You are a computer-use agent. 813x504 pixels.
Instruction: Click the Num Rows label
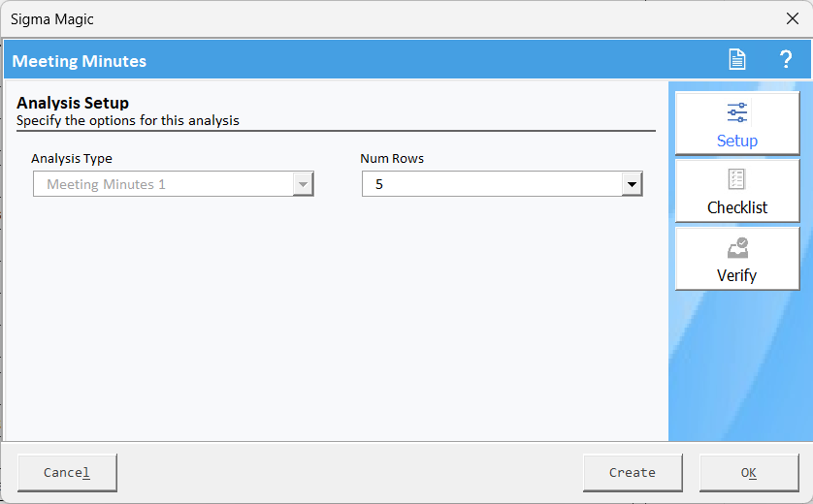point(392,158)
